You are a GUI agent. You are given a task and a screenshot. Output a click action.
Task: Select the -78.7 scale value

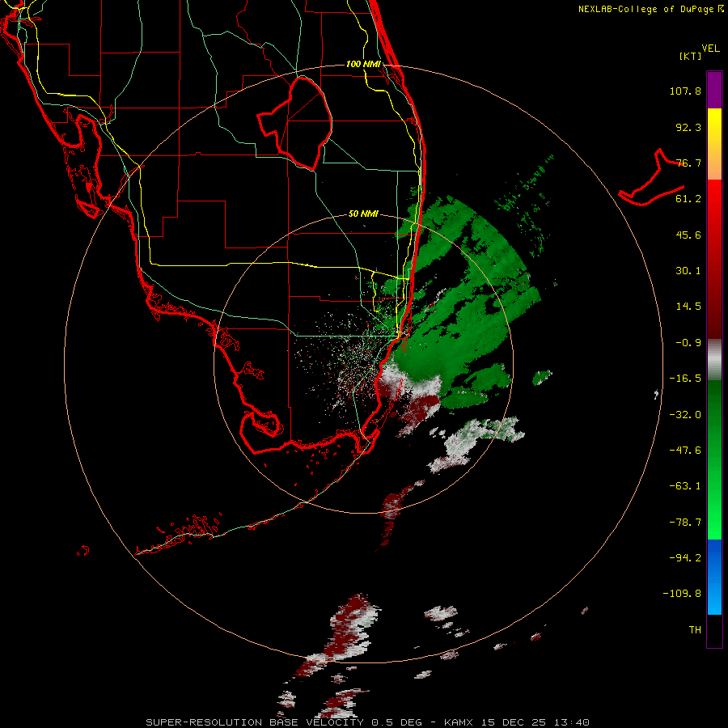(x=685, y=523)
